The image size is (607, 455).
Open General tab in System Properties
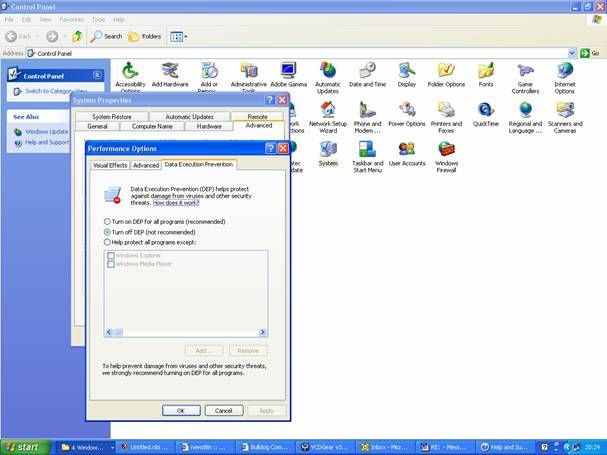[x=98, y=126]
